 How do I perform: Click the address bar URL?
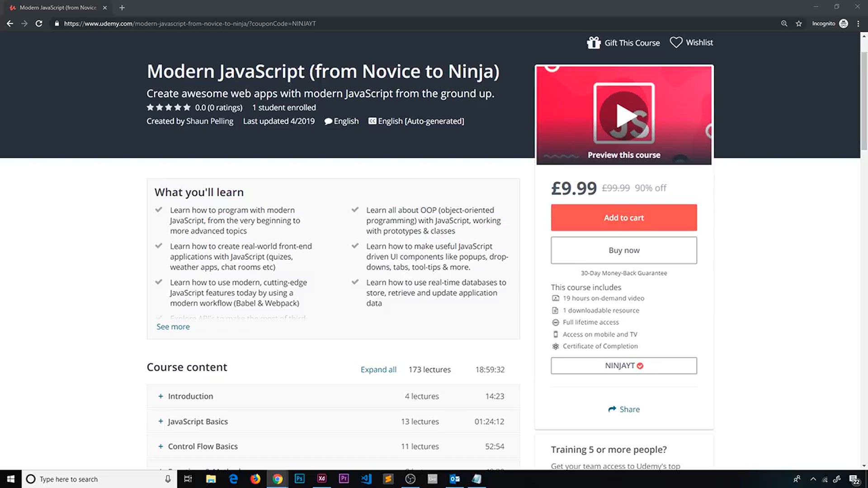click(190, 23)
